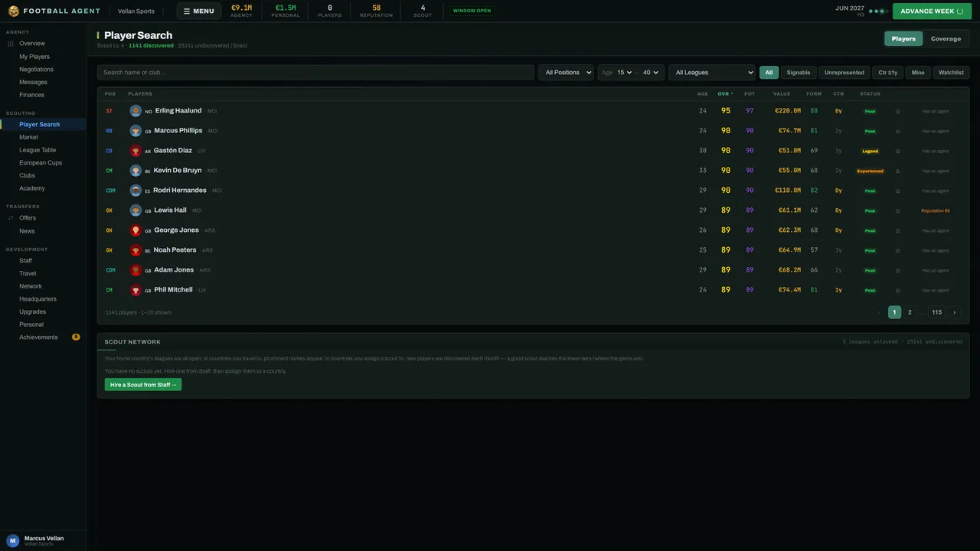The image size is (980, 551).
Task: Click Erling Haaland value €220.0M
Action: [788, 111]
